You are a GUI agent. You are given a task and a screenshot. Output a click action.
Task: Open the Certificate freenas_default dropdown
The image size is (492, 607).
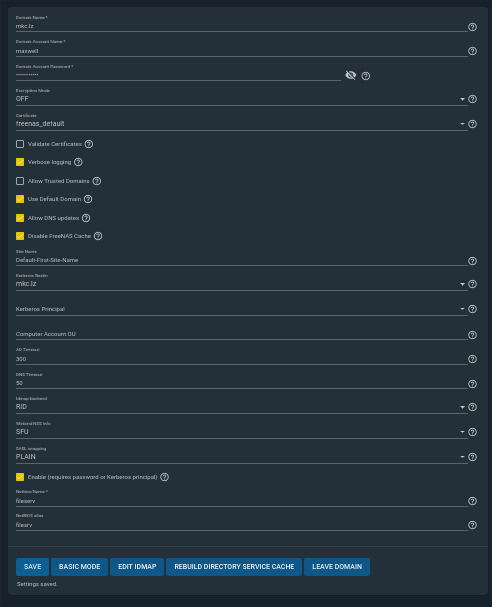241,124
